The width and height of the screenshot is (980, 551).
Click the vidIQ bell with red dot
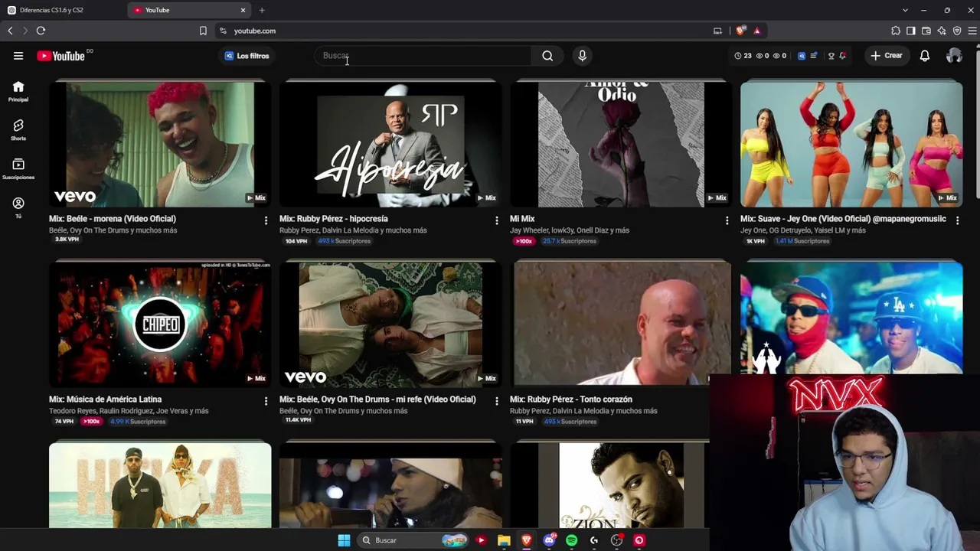(842, 56)
